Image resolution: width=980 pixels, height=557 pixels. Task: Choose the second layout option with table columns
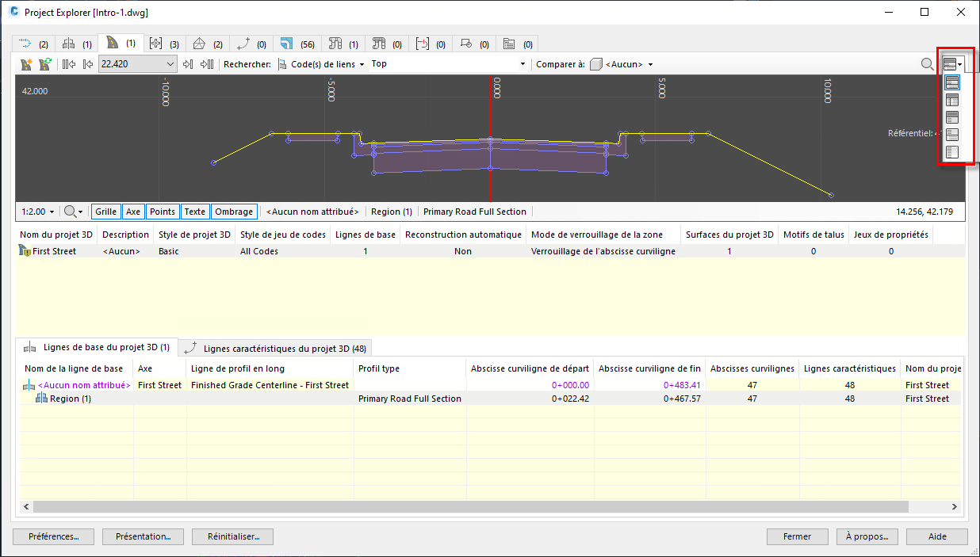pyautogui.click(x=952, y=100)
